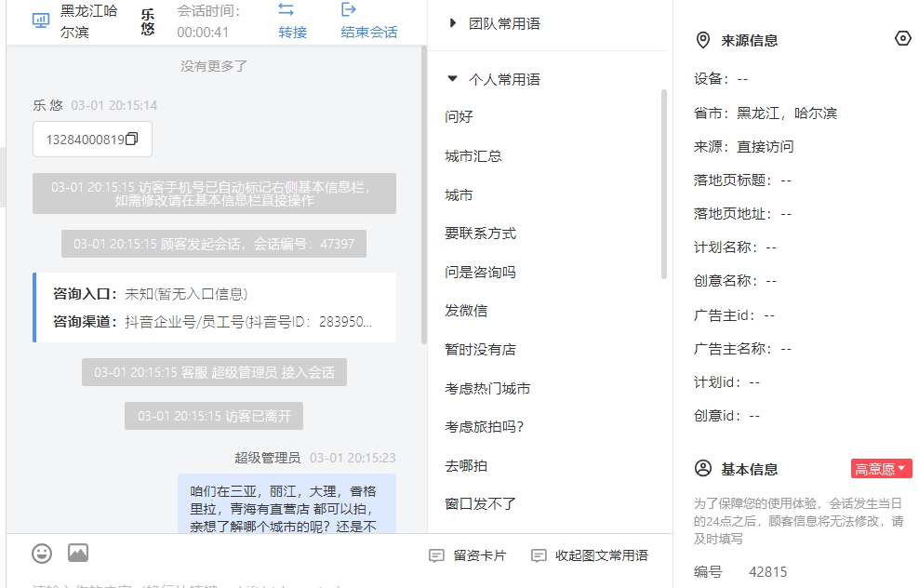Image resolution: width=919 pixels, height=588 pixels.
Task: Click the 客服 超级管理员 接入会话 notice
Action: tap(215, 372)
